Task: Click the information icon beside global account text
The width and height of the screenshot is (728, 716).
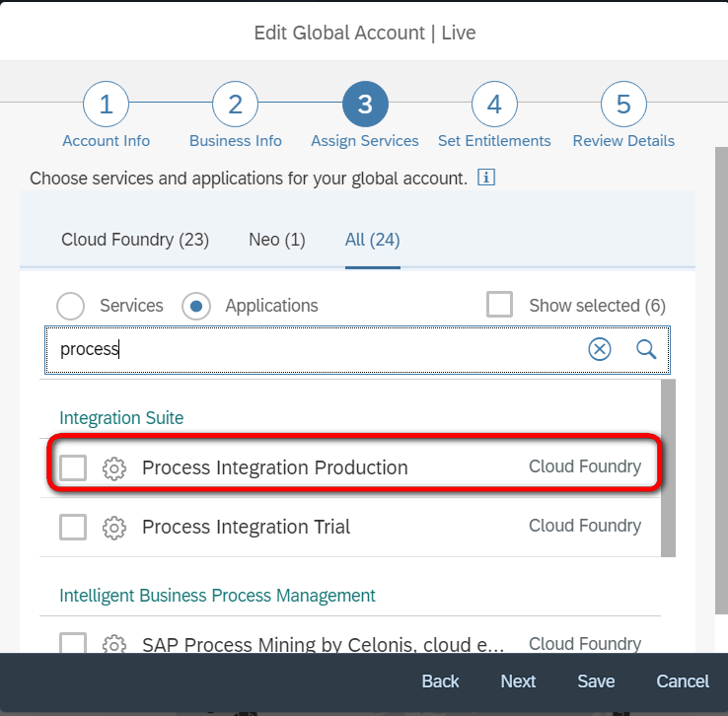Action: (485, 179)
